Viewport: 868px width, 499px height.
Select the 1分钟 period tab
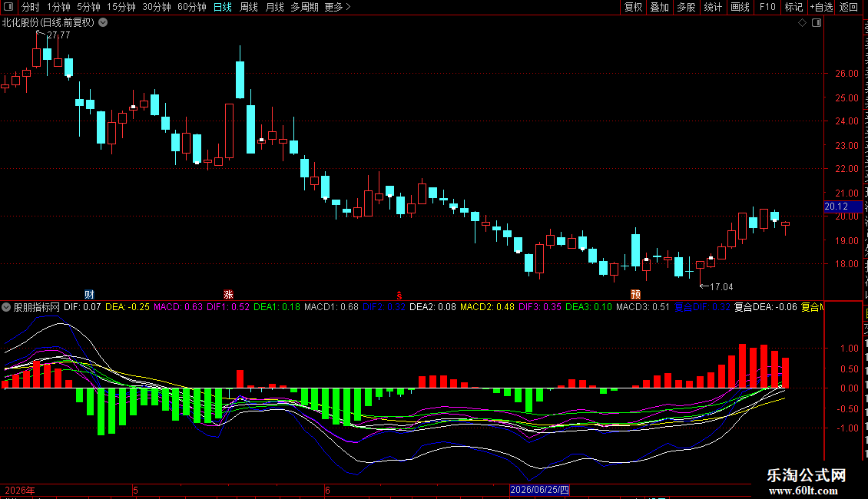coord(58,7)
